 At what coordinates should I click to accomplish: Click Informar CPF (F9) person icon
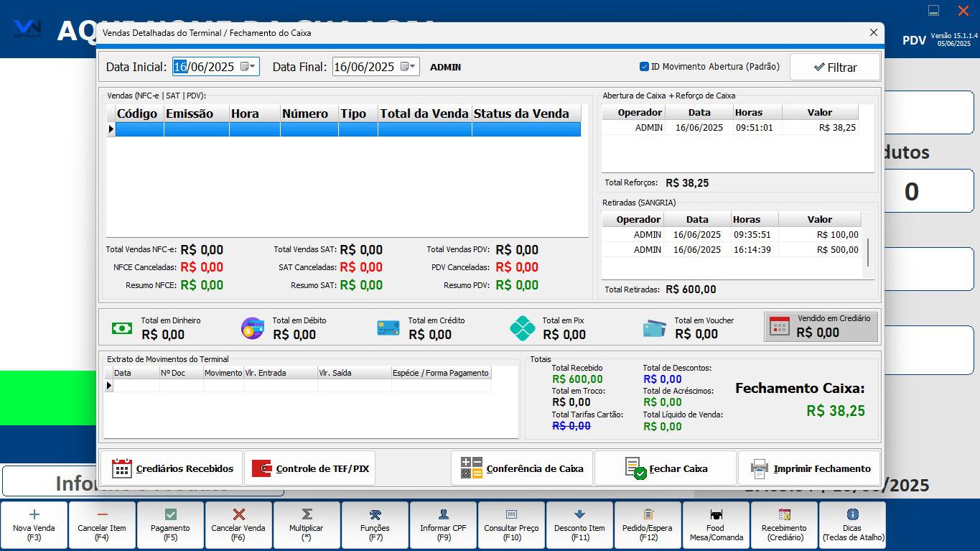pyautogui.click(x=443, y=514)
